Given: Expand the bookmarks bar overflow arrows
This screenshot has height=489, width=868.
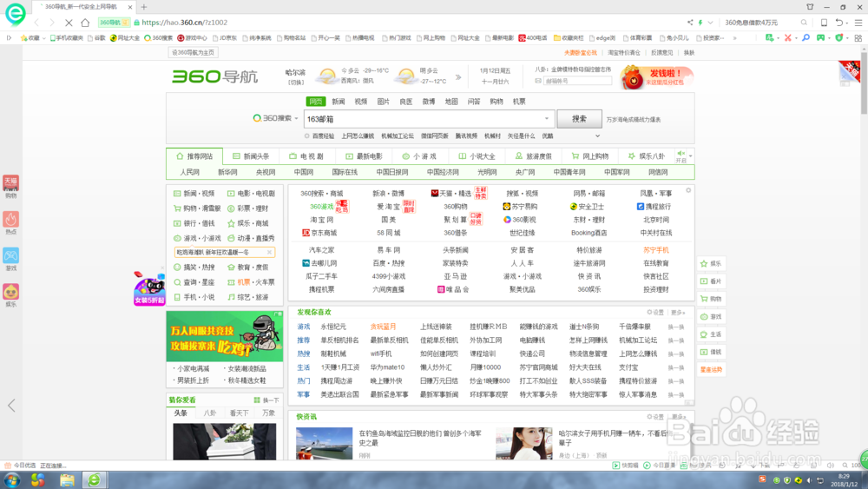Looking at the screenshot, I should tap(734, 38).
